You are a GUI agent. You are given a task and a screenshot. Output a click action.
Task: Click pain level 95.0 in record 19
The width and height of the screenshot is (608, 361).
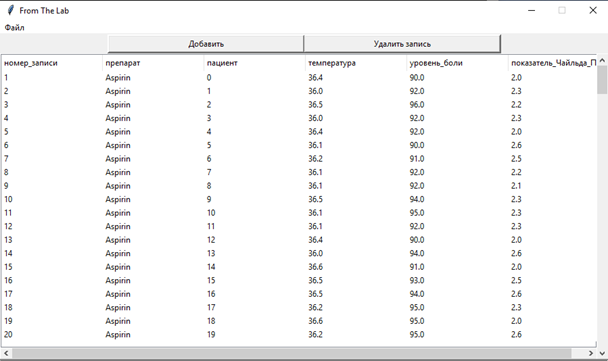coord(417,321)
